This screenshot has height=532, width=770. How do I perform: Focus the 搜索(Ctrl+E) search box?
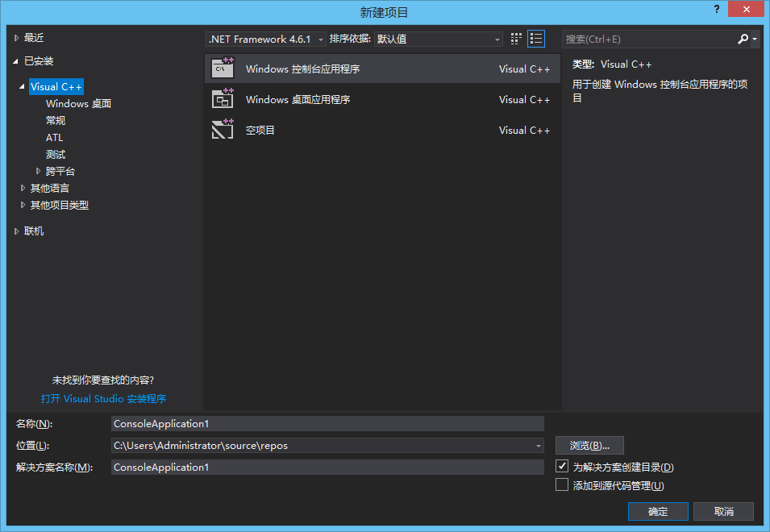coord(649,39)
